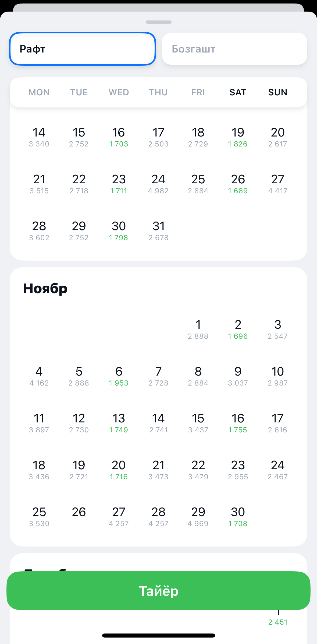
Task: Select November 16 priced 1 755
Action: [238, 423]
